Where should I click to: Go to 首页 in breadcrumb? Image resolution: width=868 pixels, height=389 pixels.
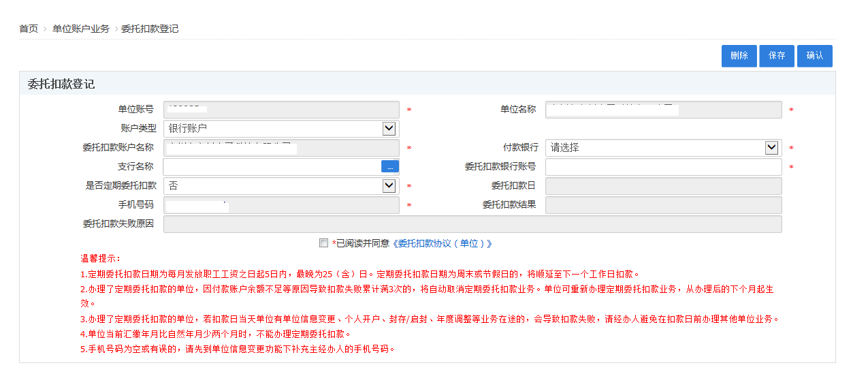click(x=29, y=29)
